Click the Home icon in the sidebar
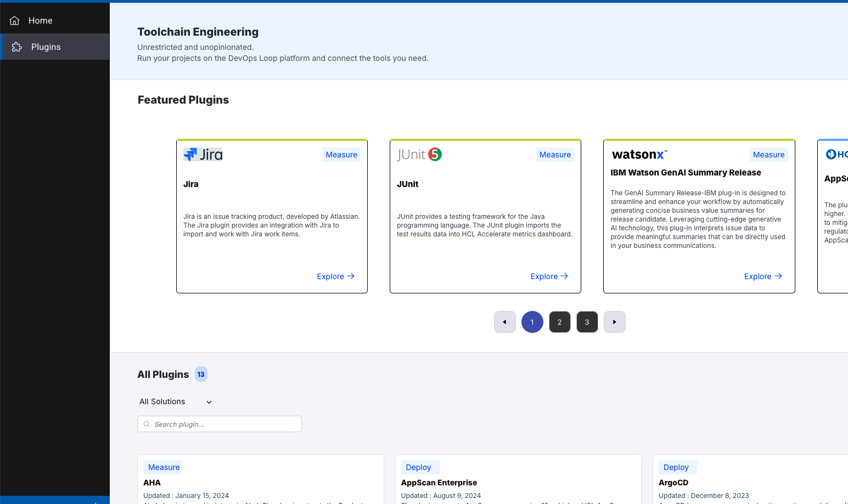848x504 pixels. [x=14, y=20]
